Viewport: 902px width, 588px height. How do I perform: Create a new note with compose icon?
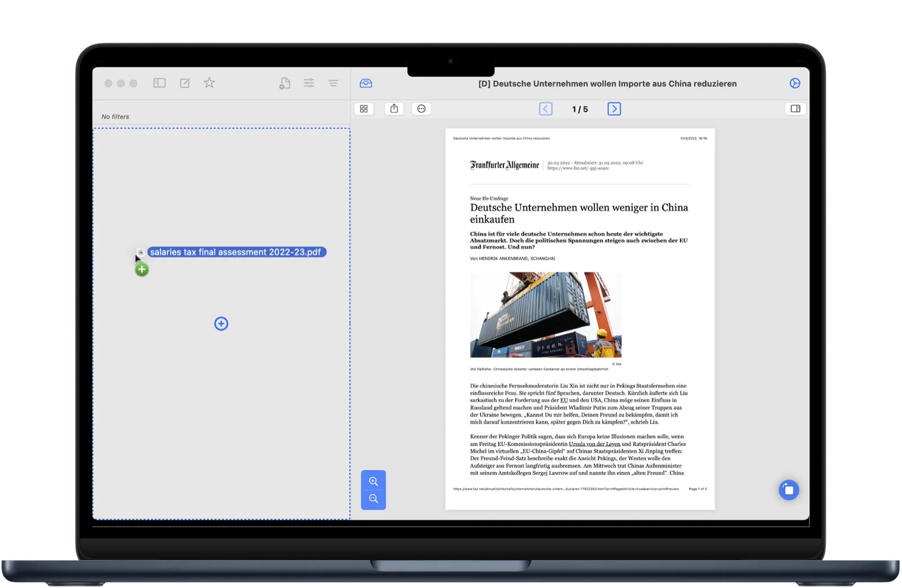click(x=185, y=83)
